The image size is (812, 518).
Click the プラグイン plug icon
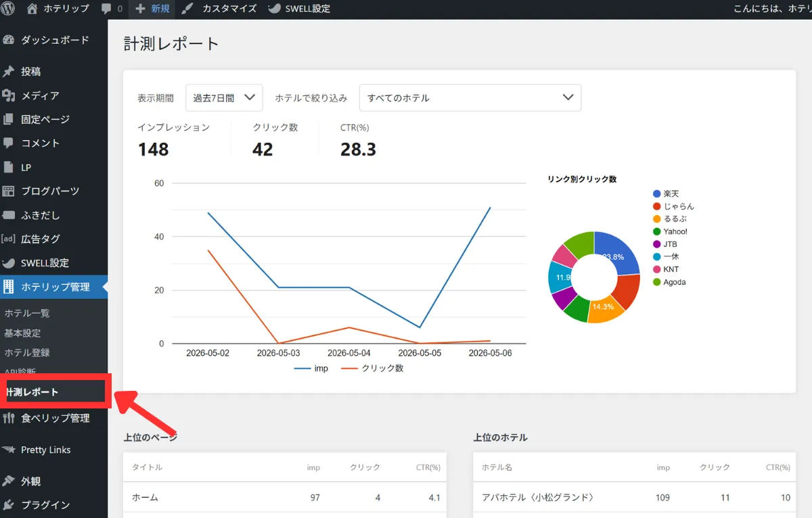pyautogui.click(x=9, y=505)
